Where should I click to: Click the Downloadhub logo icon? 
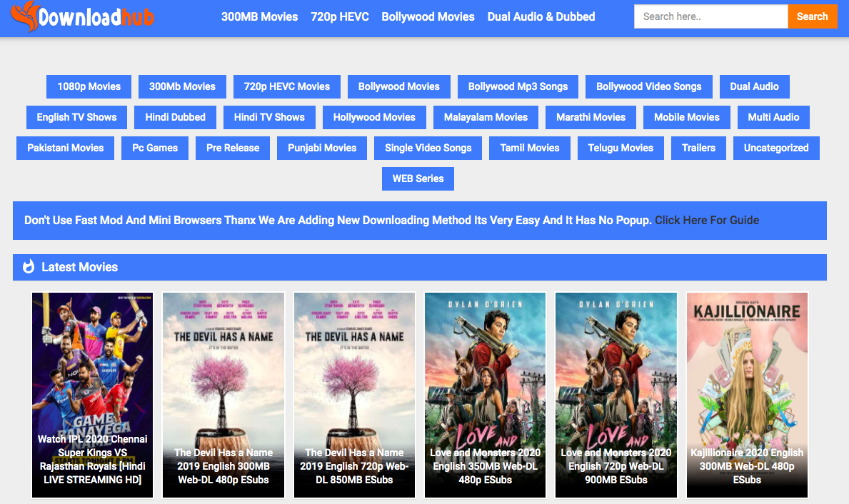pos(25,16)
